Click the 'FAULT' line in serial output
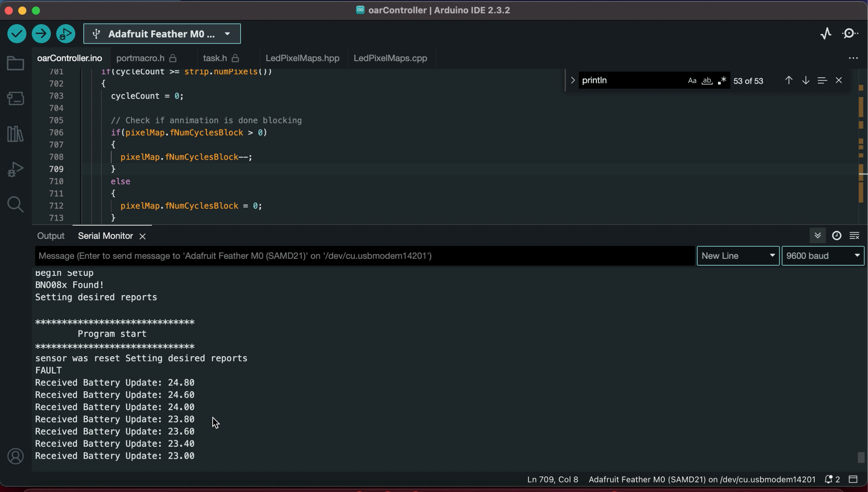 (x=49, y=371)
